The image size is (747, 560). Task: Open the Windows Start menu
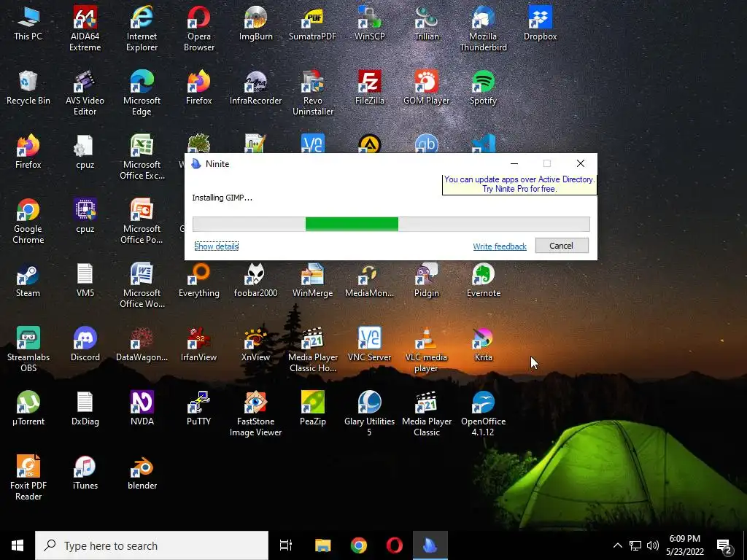pyautogui.click(x=18, y=545)
